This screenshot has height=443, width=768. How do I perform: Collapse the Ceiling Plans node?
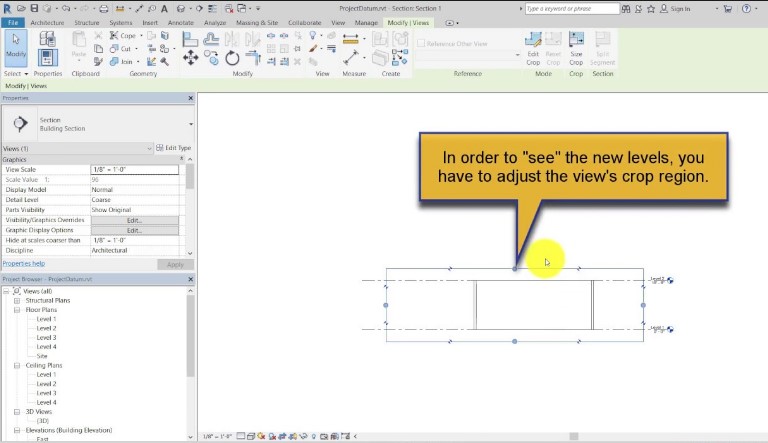click(17, 365)
